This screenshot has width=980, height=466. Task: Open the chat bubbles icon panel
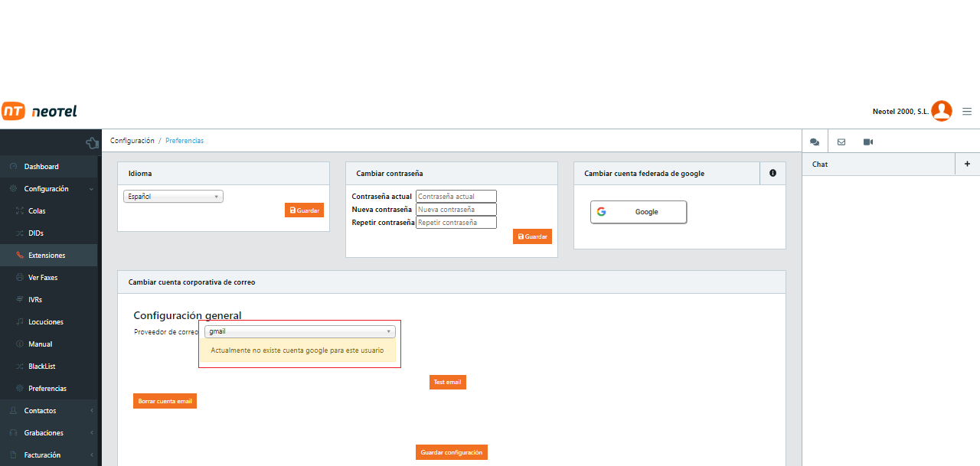click(814, 141)
